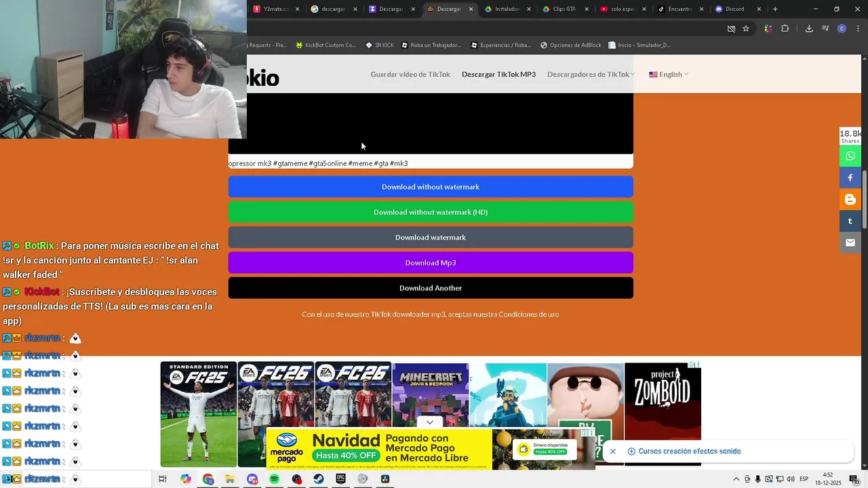Click ESP language indicator in tray
The width and height of the screenshot is (868, 488).
(804, 479)
